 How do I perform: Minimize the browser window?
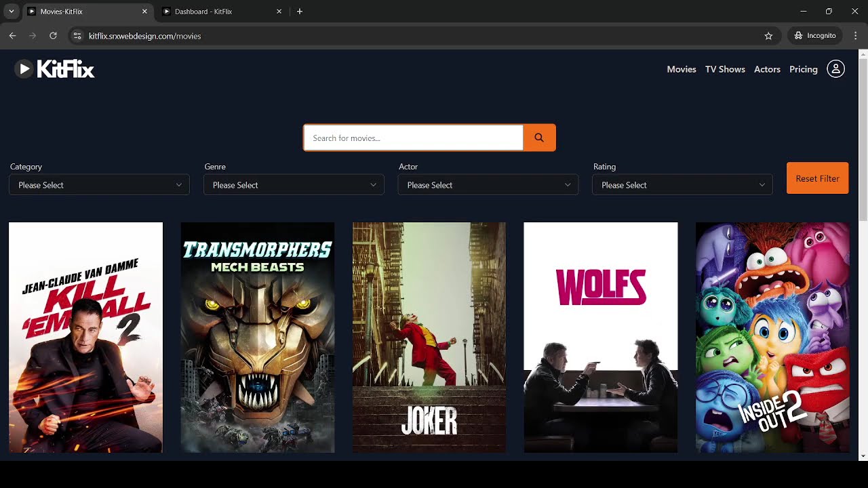804,12
